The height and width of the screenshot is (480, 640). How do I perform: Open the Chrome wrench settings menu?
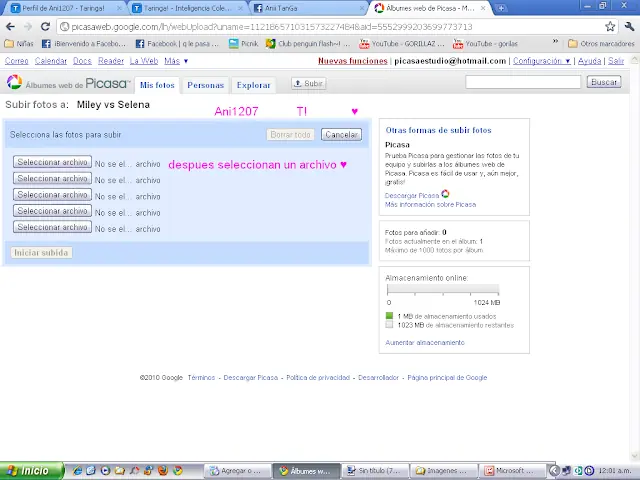pos(629,27)
